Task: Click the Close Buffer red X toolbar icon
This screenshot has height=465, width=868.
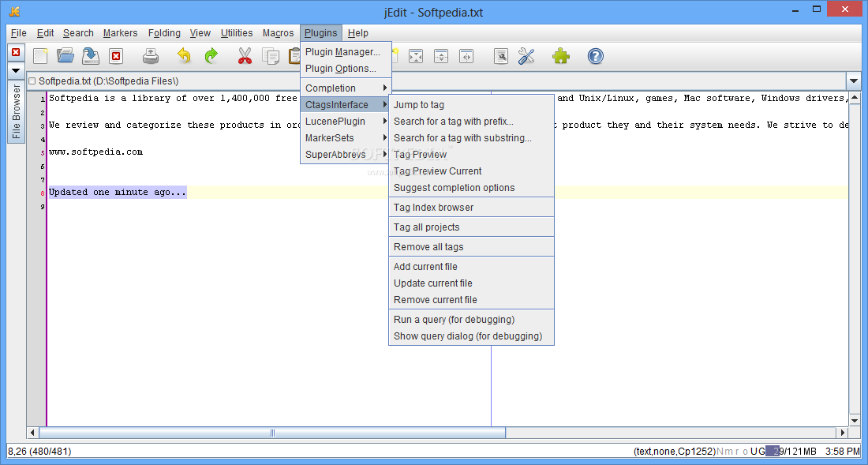Action: point(116,56)
